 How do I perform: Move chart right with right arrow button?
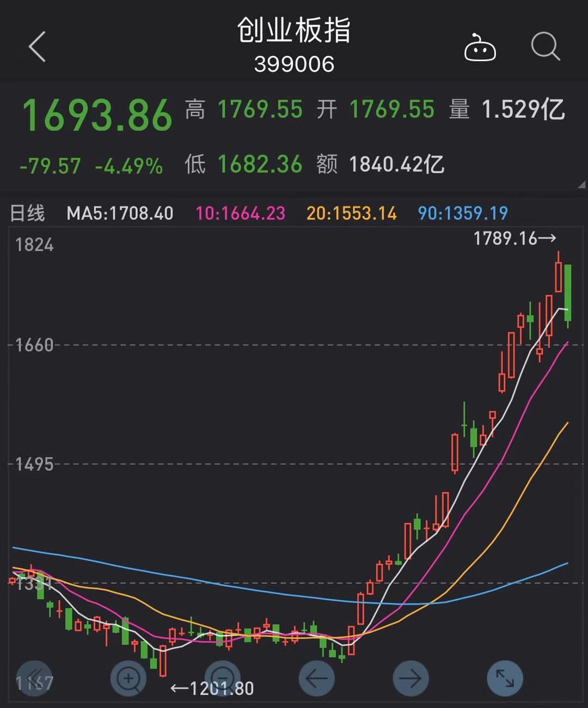[x=411, y=679]
